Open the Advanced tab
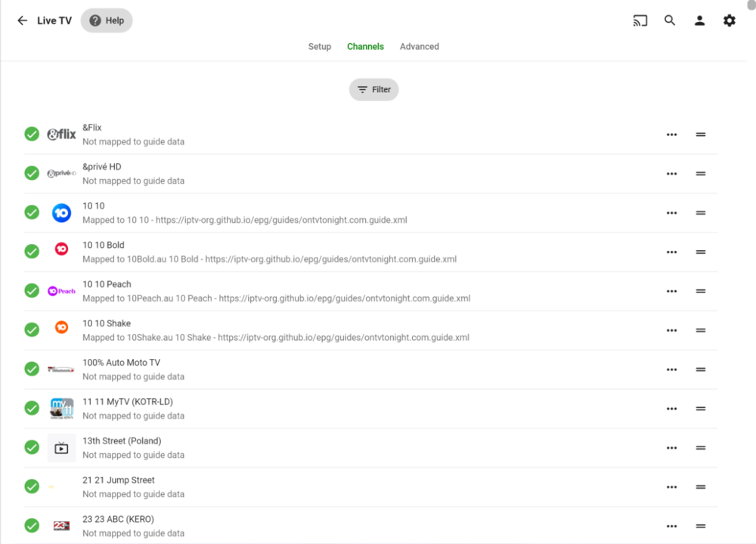Screen dimensions: 756x544 419,46
